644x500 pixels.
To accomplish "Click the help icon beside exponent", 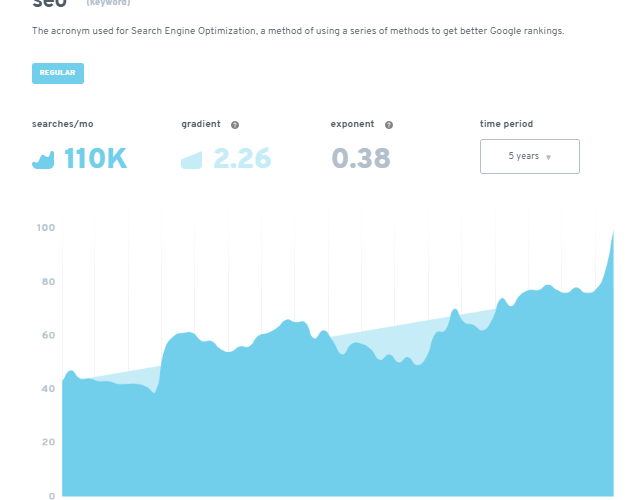I will pyautogui.click(x=389, y=125).
